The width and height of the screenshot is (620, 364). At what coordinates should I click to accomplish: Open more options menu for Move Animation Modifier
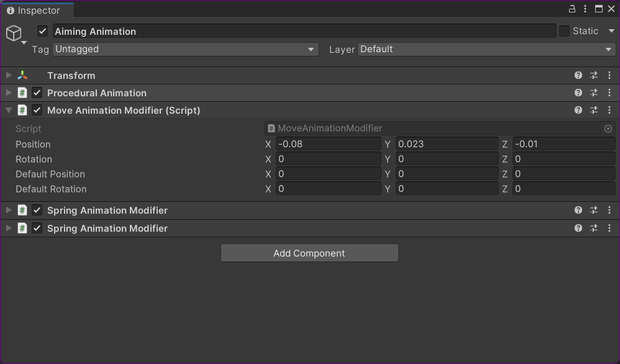point(609,110)
